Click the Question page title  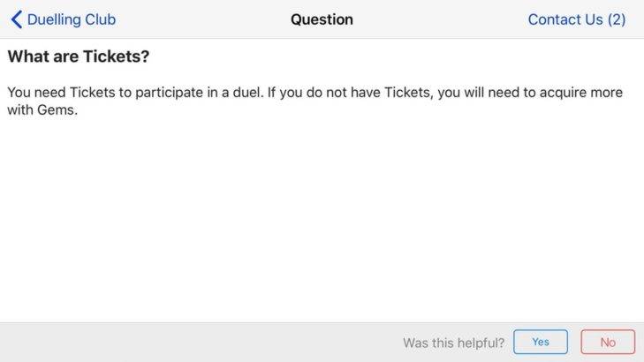(322, 19)
